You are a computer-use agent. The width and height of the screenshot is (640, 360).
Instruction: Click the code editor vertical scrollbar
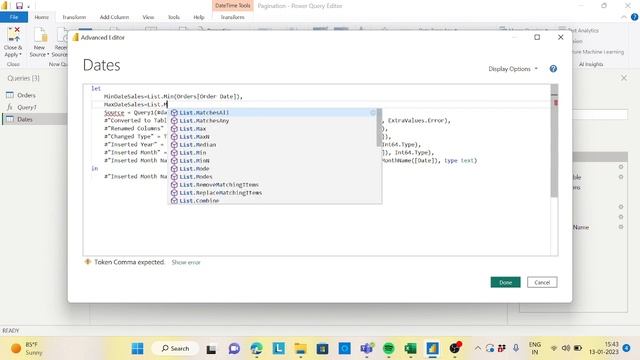tap(554, 141)
